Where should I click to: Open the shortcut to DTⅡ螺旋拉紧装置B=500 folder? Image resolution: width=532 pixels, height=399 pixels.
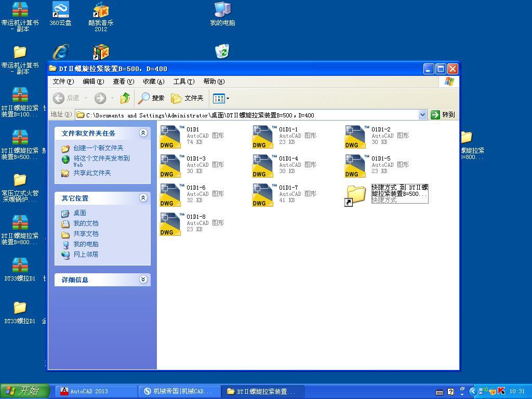point(355,194)
